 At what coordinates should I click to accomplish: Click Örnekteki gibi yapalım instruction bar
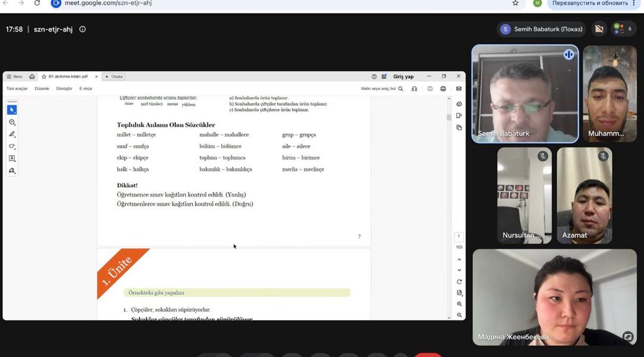pos(237,293)
